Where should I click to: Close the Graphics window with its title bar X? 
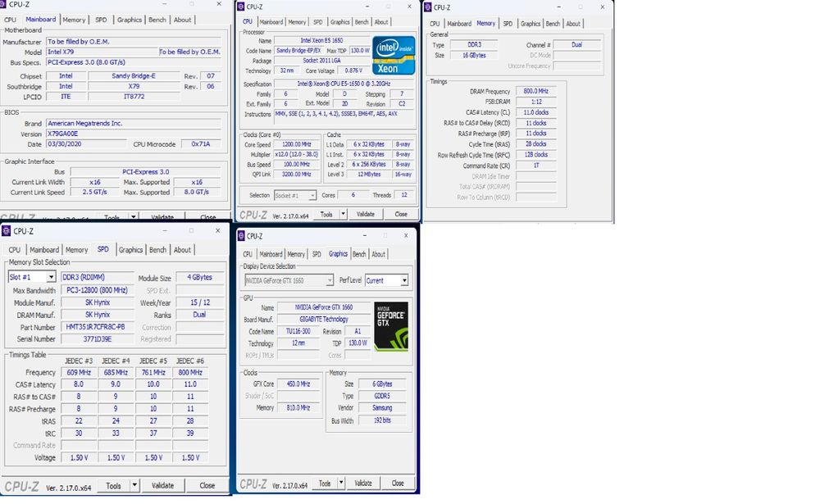[x=406, y=236]
